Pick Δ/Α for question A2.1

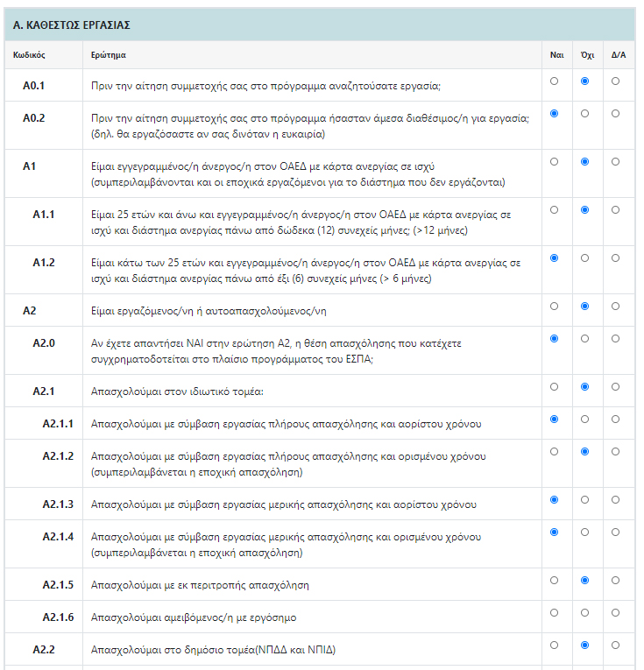(616, 386)
